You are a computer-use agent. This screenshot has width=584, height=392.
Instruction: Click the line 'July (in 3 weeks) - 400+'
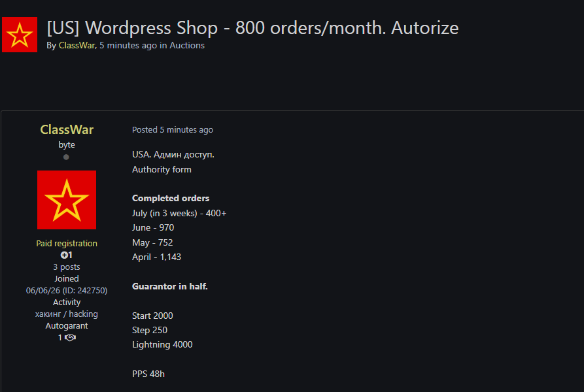click(x=179, y=213)
